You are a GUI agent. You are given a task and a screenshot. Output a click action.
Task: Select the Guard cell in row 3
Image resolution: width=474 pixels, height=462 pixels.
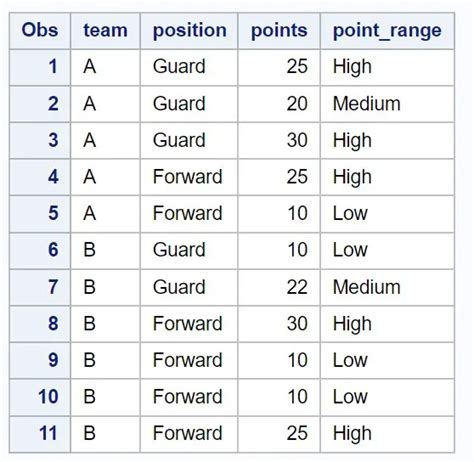point(189,140)
